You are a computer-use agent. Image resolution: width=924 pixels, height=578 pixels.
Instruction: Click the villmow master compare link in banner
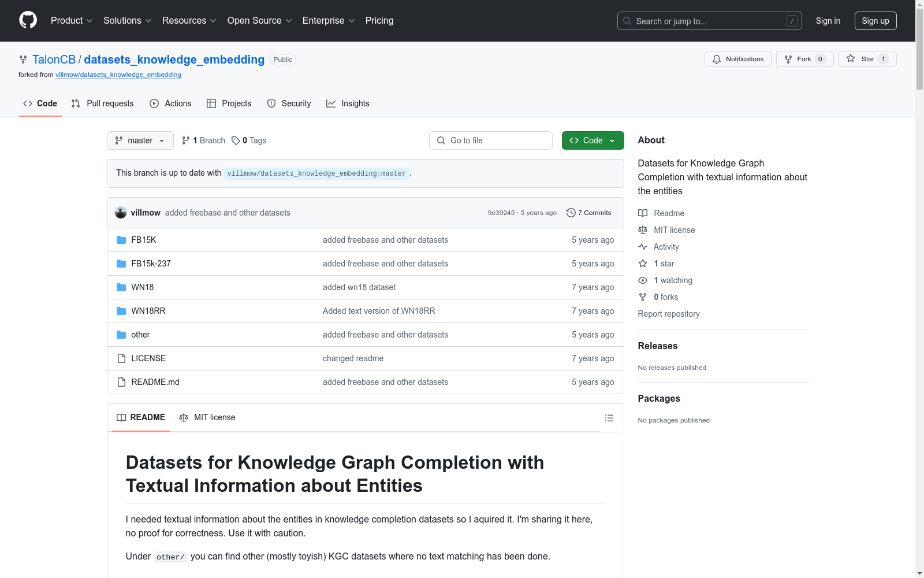point(316,173)
